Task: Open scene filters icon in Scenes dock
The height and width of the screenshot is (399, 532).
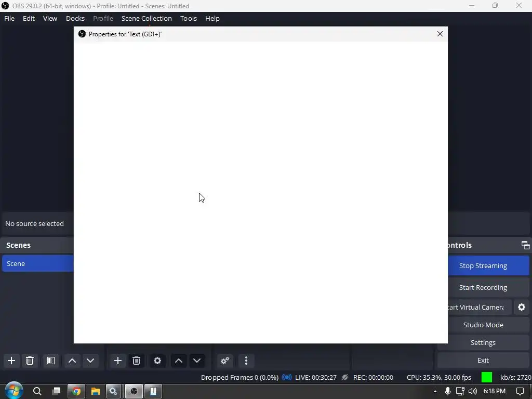Action: 51,361
